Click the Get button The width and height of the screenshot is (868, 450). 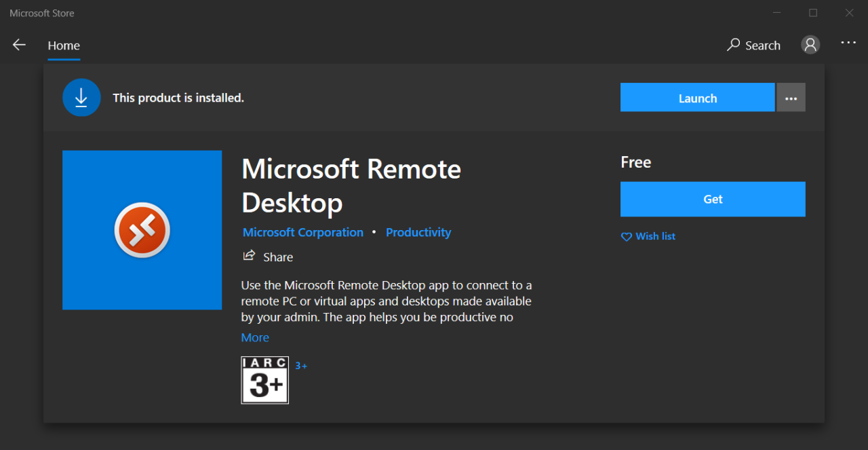click(x=713, y=199)
